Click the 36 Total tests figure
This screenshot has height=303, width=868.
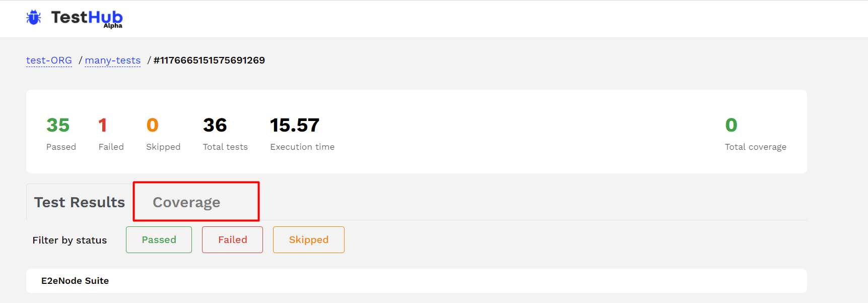click(215, 125)
